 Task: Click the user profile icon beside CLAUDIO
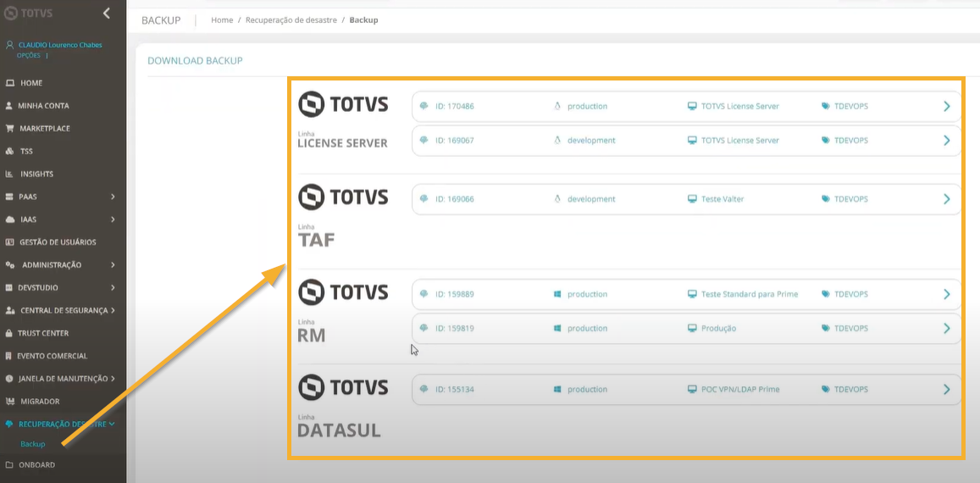pos(9,45)
